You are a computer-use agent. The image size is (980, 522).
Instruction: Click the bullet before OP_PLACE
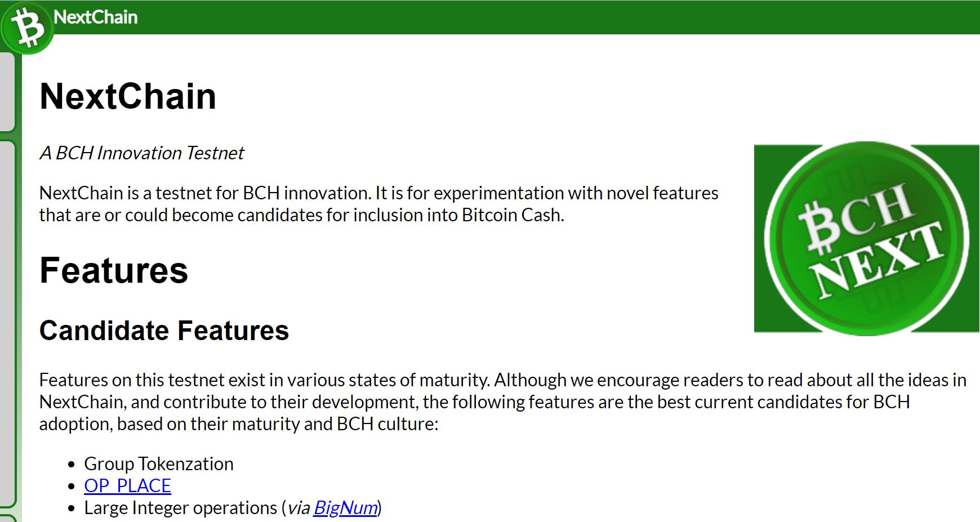pyautogui.click(x=71, y=487)
